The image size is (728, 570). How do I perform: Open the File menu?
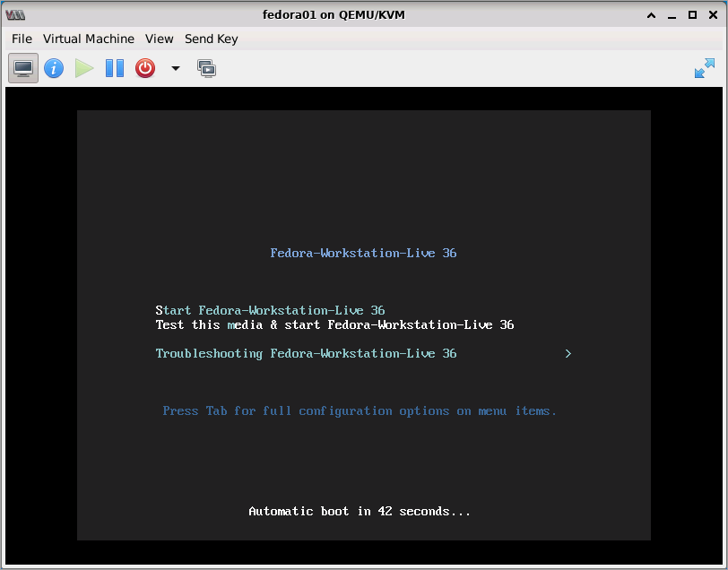coord(22,39)
